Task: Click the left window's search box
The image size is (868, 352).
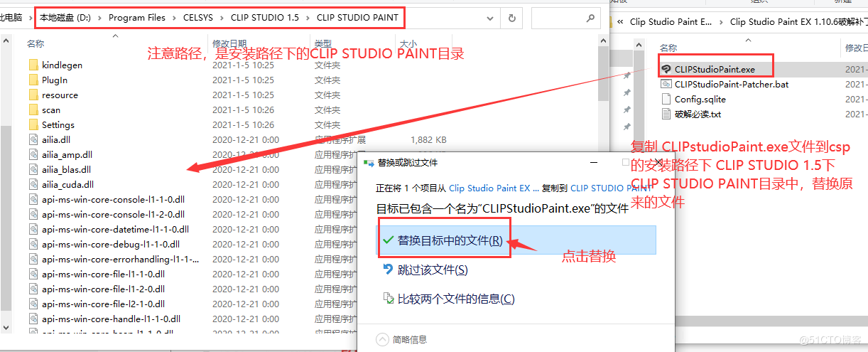Action: (x=565, y=18)
